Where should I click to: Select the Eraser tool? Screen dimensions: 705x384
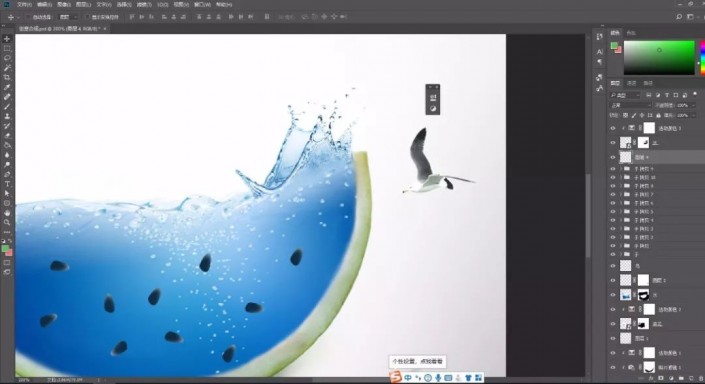click(x=7, y=135)
